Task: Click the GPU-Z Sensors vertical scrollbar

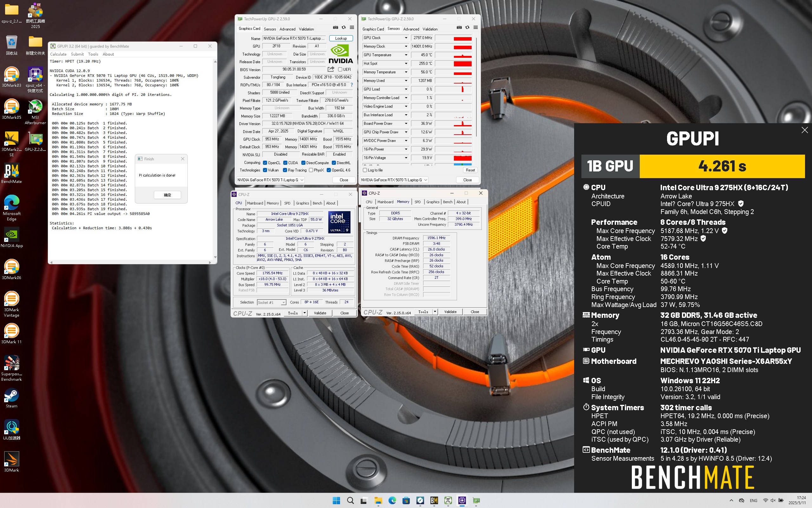Action: 476,87
